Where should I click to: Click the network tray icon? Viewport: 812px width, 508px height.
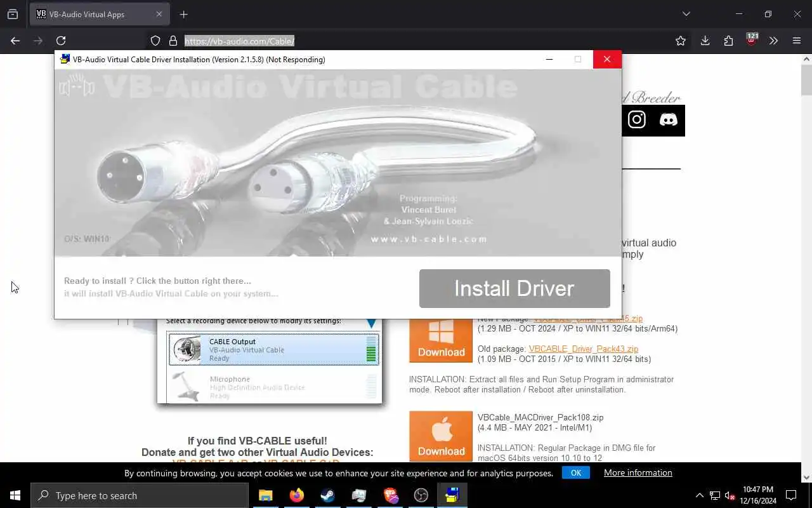(715, 495)
